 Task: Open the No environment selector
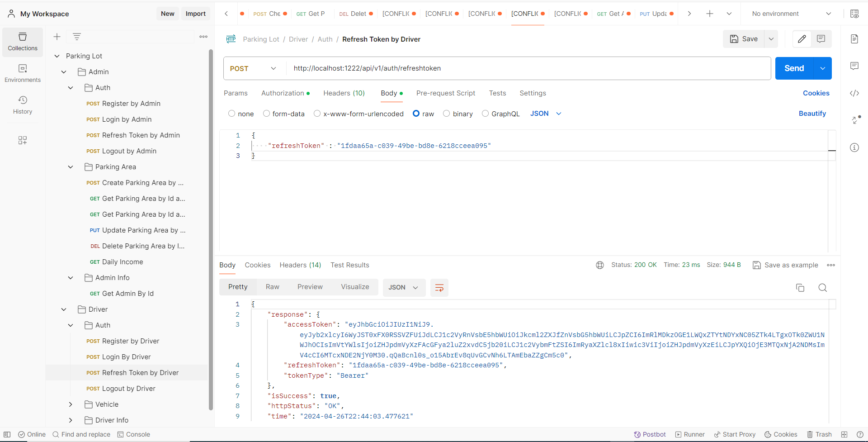pyautogui.click(x=792, y=14)
